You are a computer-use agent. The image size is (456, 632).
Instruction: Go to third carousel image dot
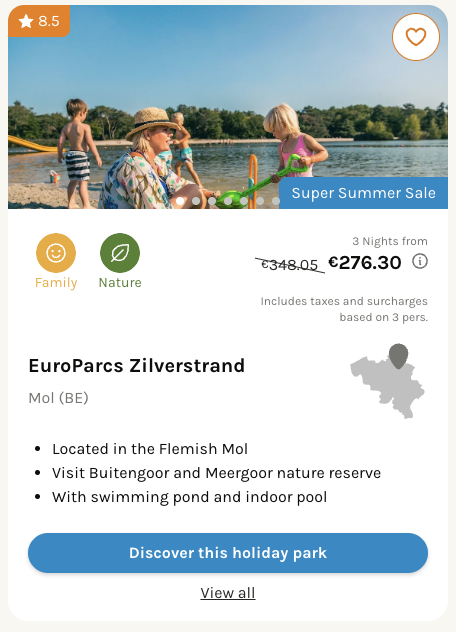click(212, 201)
